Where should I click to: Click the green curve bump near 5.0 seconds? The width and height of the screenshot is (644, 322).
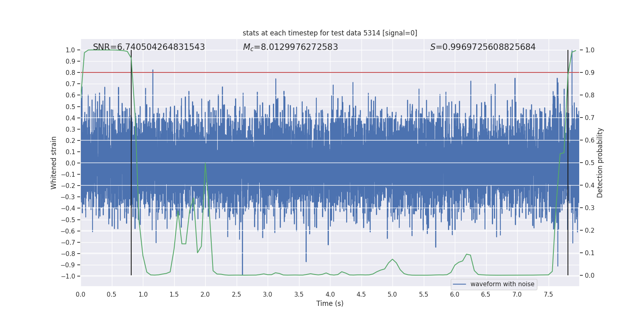[x=392, y=260]
